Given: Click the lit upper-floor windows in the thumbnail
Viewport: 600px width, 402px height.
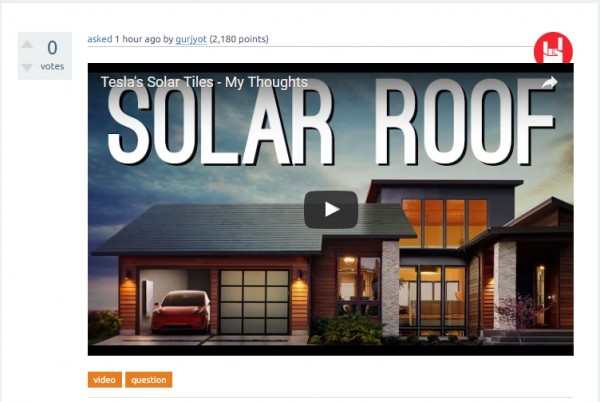Looking at the screenshot, I should tap(445, 223).
